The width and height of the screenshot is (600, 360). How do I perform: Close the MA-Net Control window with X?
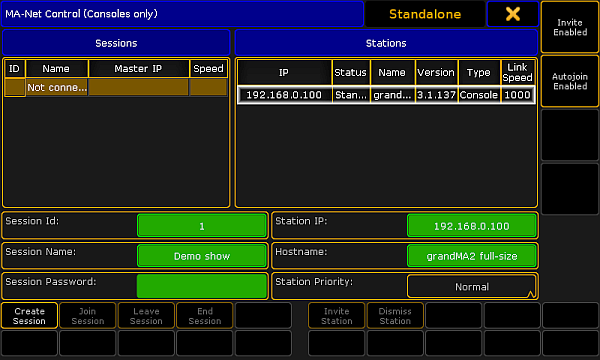[x=512, y=14]
